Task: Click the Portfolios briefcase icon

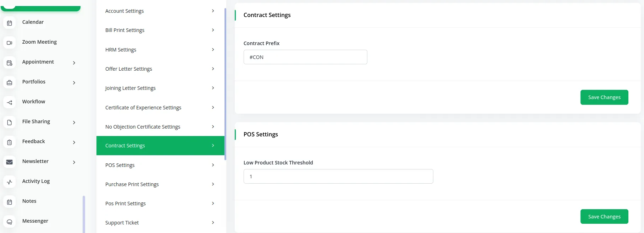Action: pyautogui.click(x=10, y=83)
